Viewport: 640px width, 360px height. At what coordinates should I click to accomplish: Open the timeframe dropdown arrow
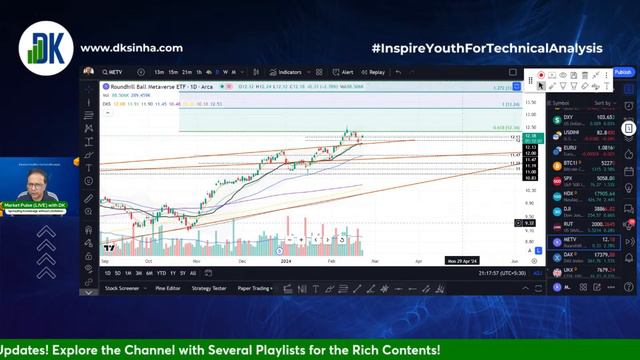pos(242,72)
